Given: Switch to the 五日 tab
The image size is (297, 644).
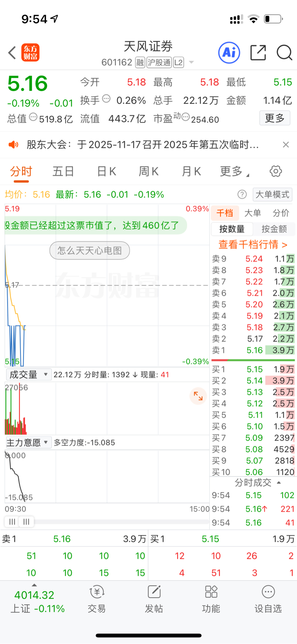Looking at the screenshot, I should [63, 171].
